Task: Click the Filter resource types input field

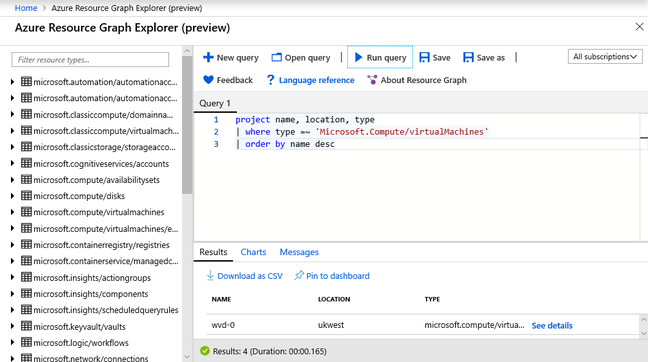Action: [90, 60]
